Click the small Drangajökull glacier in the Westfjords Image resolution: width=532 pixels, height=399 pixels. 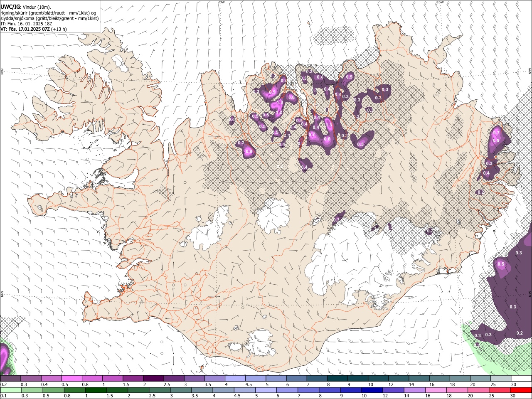[121, 62]
